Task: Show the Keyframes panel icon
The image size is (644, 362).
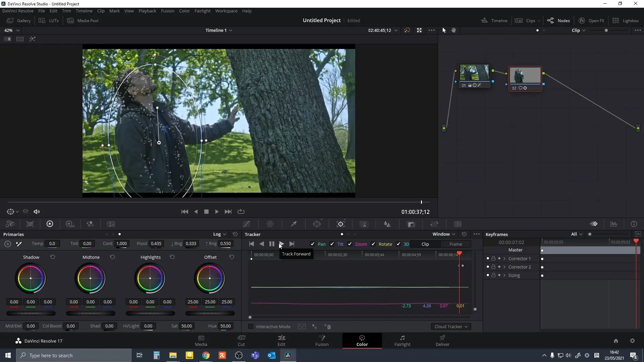Action: [594, 224]
